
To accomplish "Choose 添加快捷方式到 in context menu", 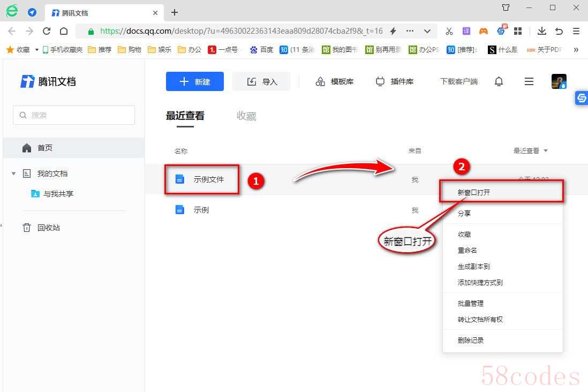I will point(502,282).
